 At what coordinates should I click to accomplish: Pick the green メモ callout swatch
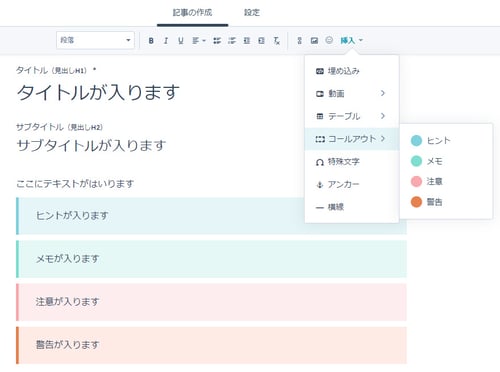coord(416,161)
